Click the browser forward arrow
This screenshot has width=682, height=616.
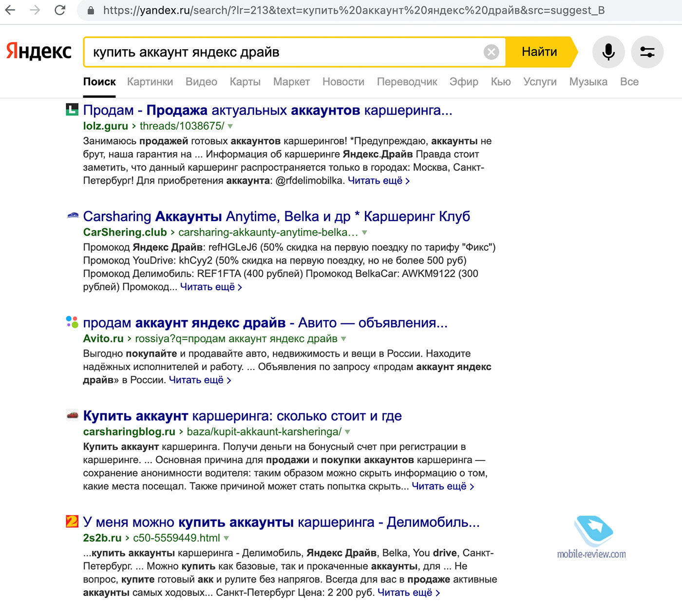tap(35, 10)
